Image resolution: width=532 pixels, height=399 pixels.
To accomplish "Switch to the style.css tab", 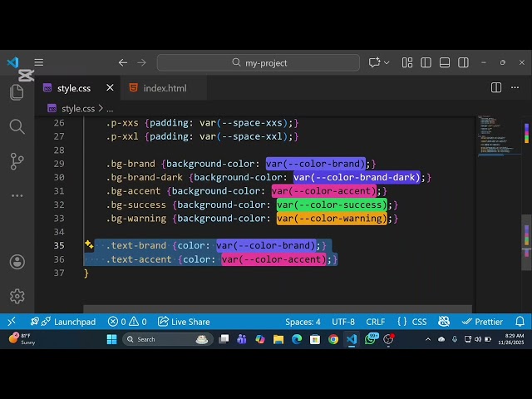I will pos(74,88).
